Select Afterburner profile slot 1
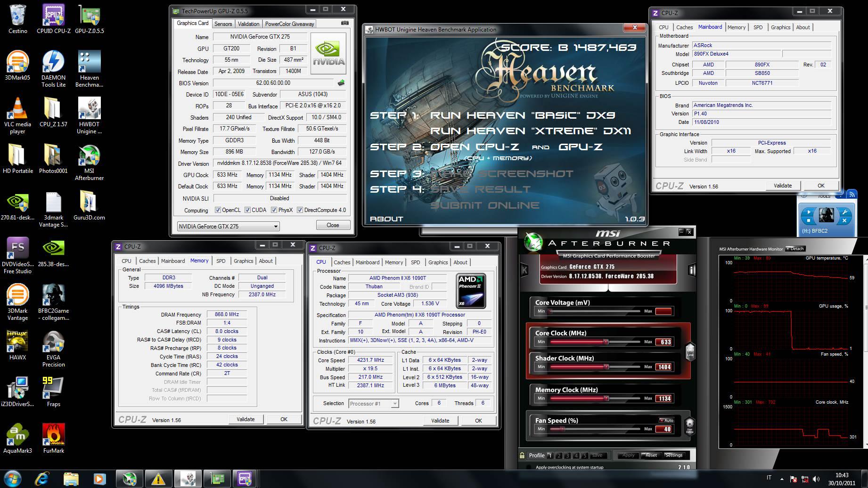This screenshot has height=488, width=868. pyautogui.click(x=550, y=455)
